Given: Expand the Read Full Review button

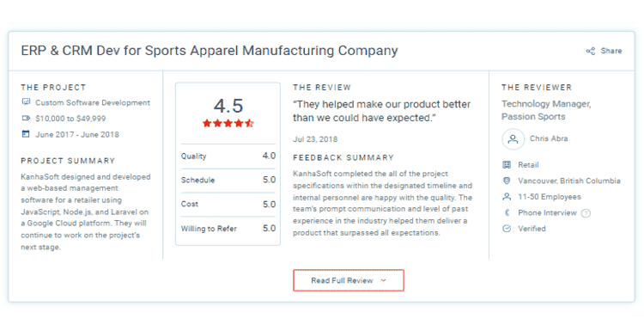Looking at the screenshot, I should [349, 280].
